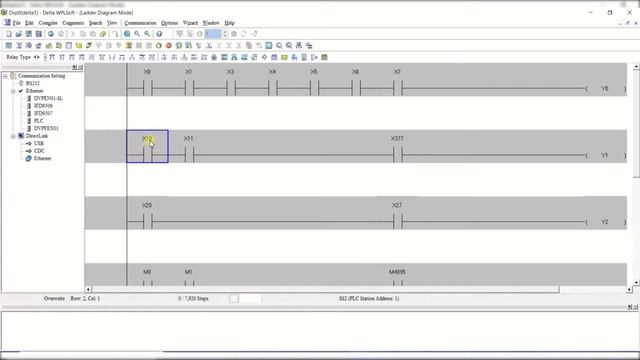Open the Communication menu
The height and width of the screenshot is (360, 640).
click(140, 23)
